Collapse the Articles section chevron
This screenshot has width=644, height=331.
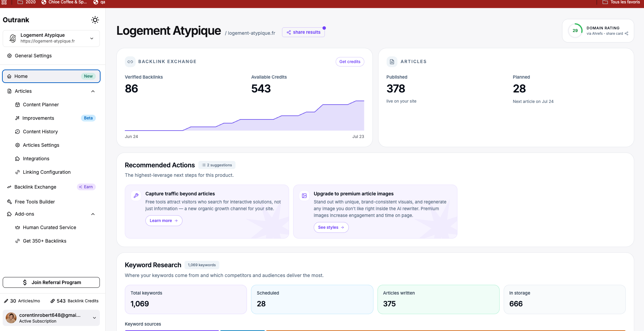pyautogui.click(x=93, y=91)
